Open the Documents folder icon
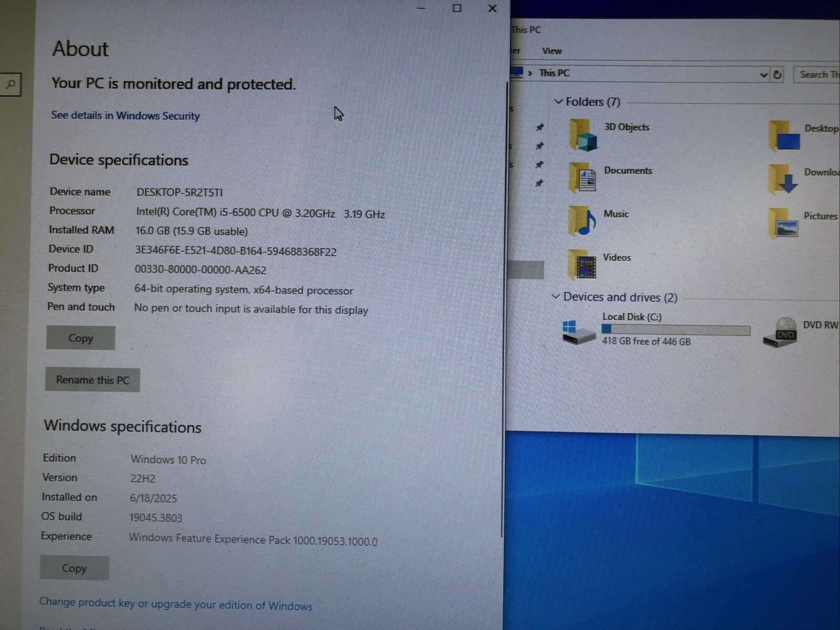This screenshot has width=840, height=630. point(583,177)
